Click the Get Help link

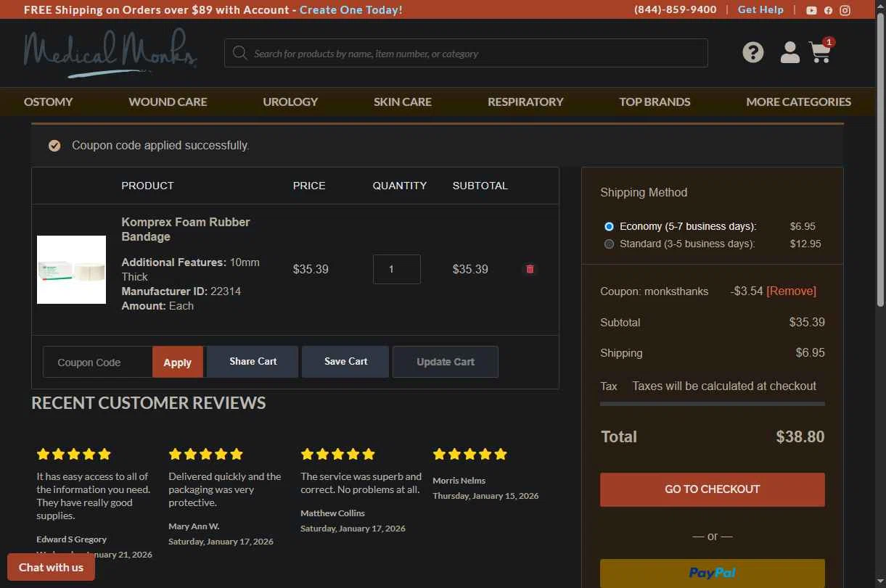coord(760,9)
